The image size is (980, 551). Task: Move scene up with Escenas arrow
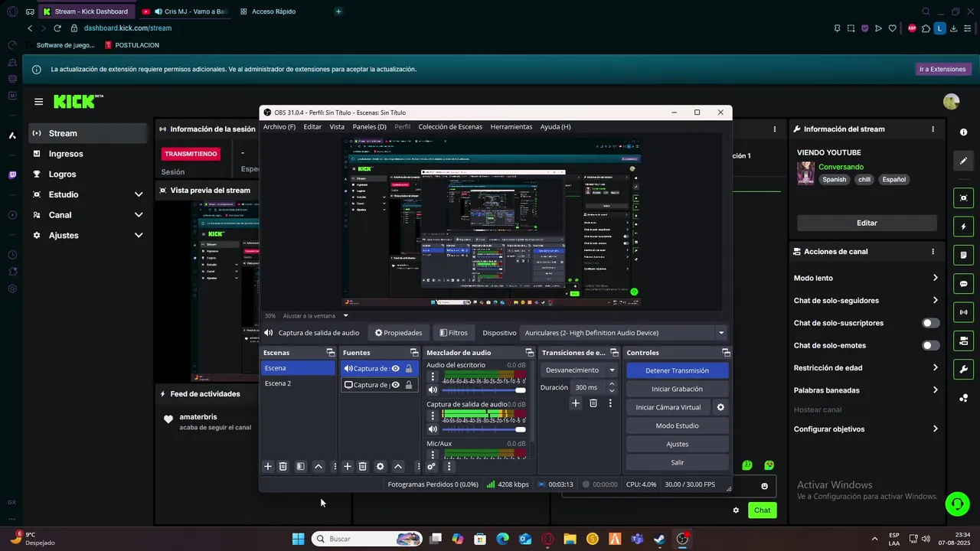(318, 466)
